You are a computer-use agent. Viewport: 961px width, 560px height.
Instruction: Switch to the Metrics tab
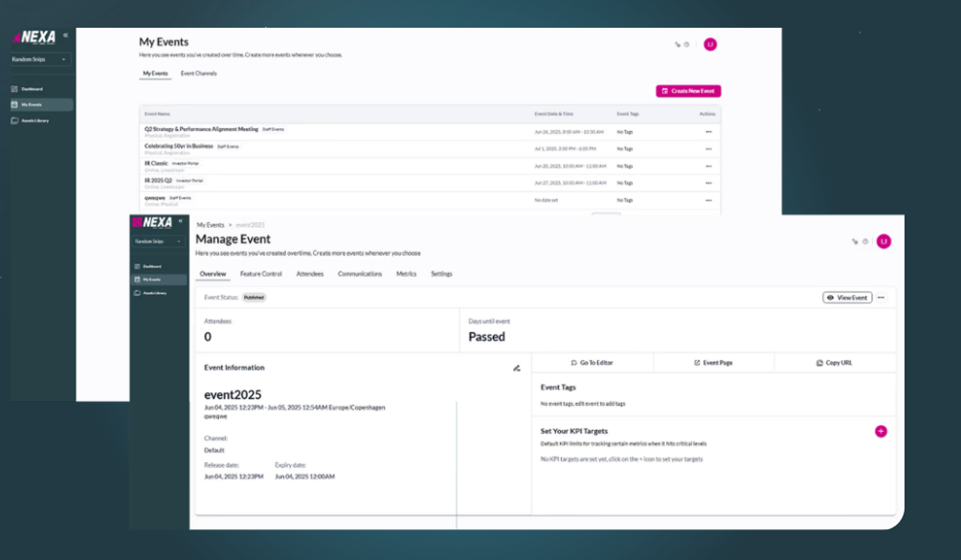406,274
